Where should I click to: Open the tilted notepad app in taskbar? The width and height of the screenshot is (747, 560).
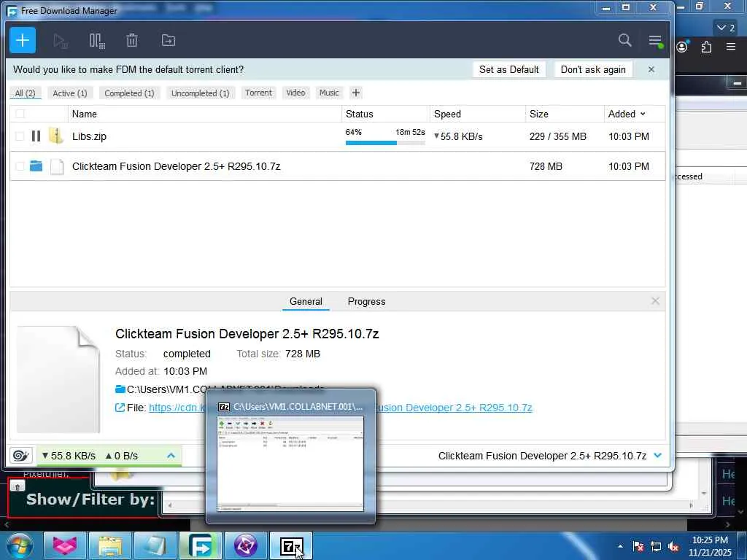point(155,545)
